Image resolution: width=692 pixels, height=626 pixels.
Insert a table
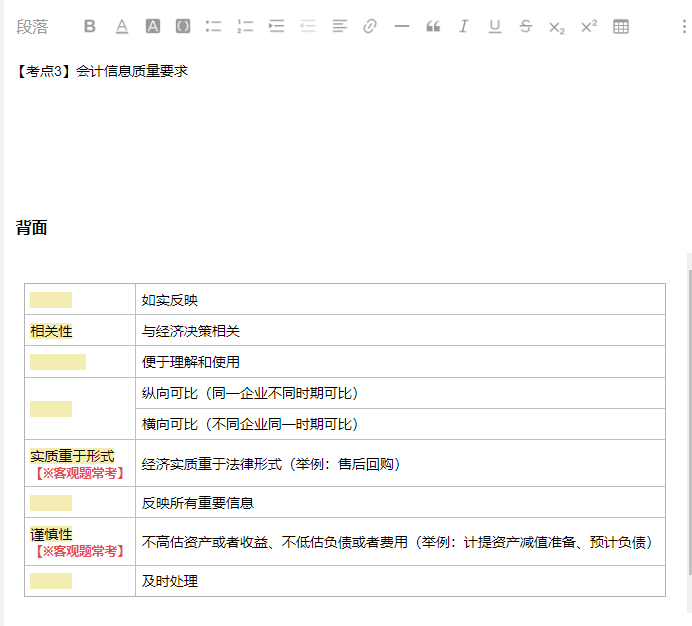click(621, 26)
